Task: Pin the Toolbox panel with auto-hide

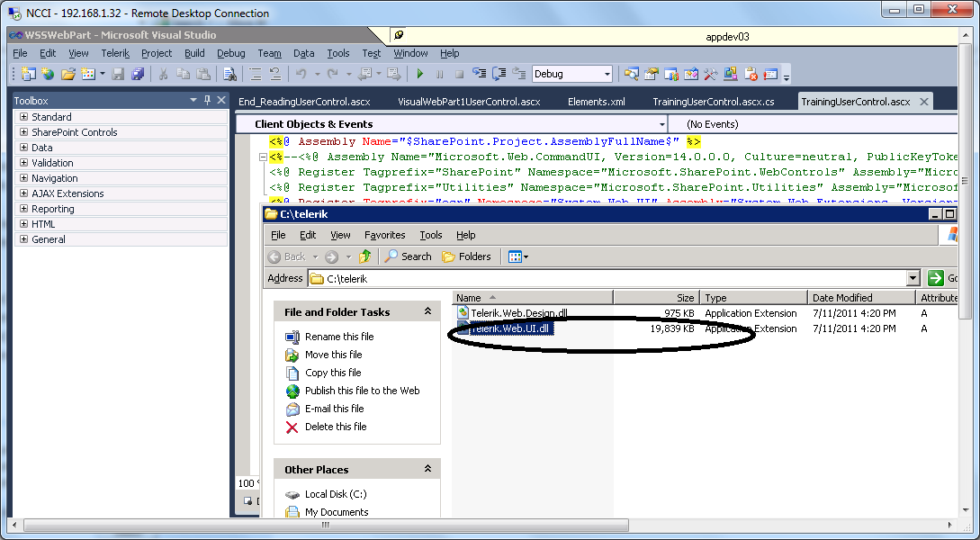Action: (208, 100)
